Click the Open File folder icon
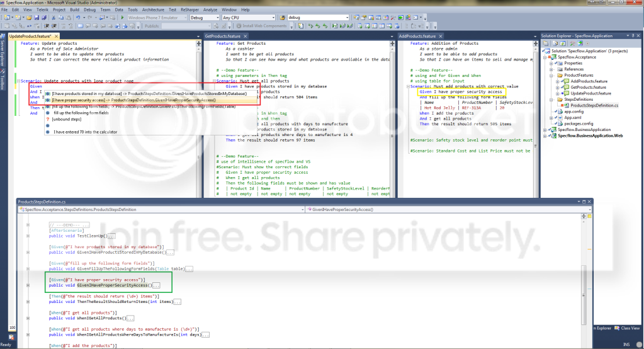644x349 pixels. click(30, 18)
